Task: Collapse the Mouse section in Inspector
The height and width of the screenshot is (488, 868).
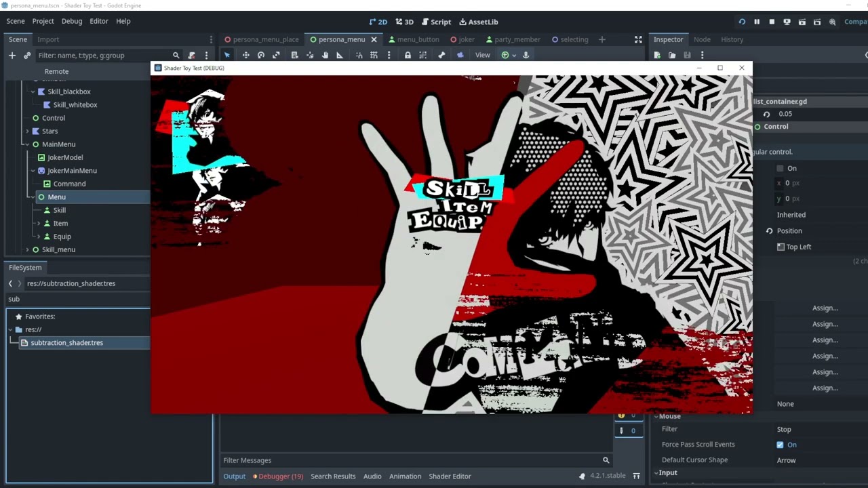Action: [x=656, y=416]
